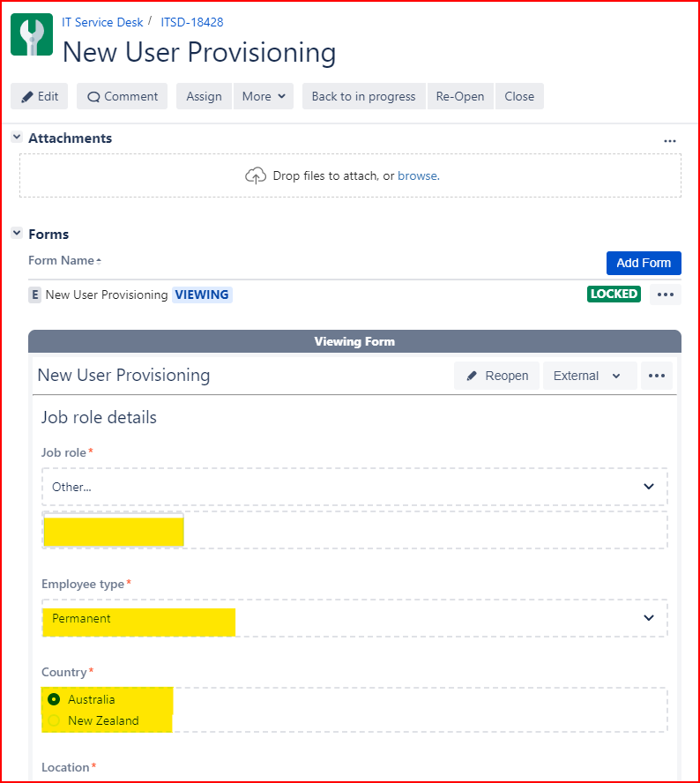700x783 pixels.
Task: Collapse the Attachments section
Action: pos(17,137)
